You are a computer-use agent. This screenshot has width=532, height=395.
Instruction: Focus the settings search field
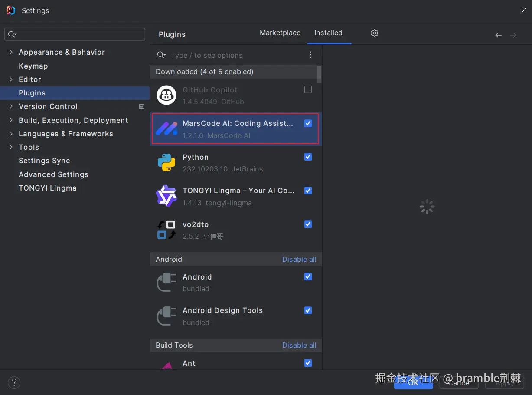[x=75, y=34]
